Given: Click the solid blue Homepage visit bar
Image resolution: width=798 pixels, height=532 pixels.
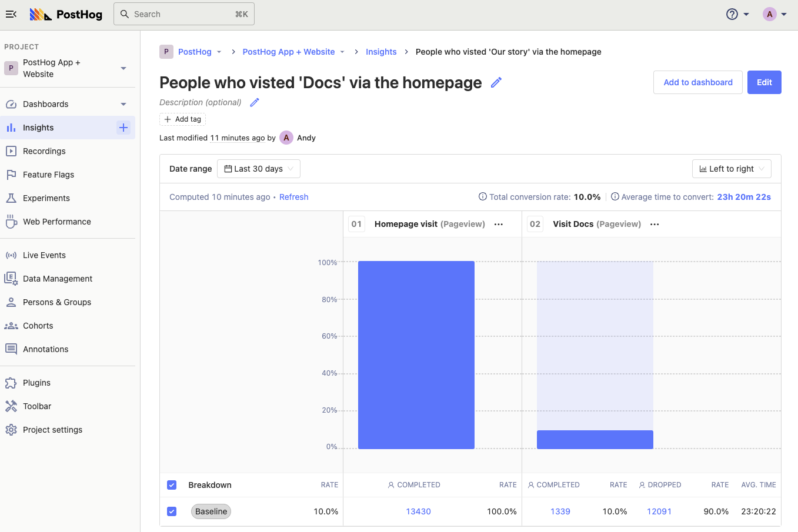Looking at the screenshot, I should coord(416,354).
